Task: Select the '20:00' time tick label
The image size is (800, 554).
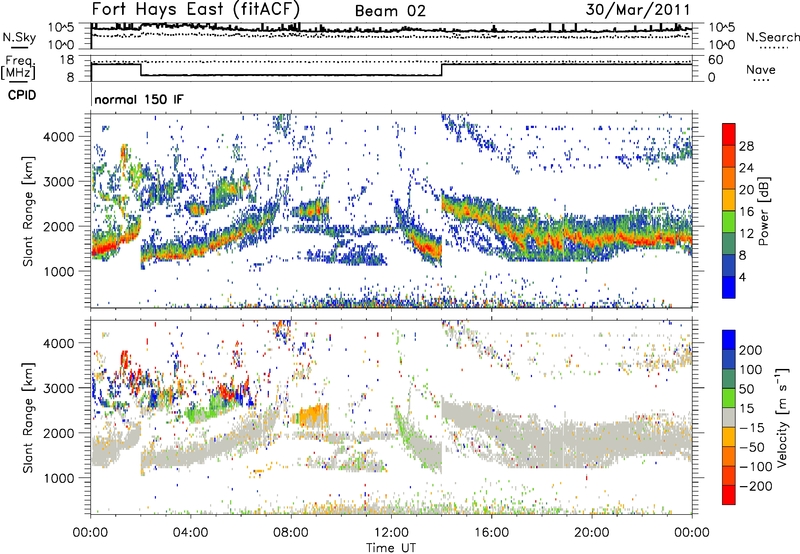Action: point(591,533)
